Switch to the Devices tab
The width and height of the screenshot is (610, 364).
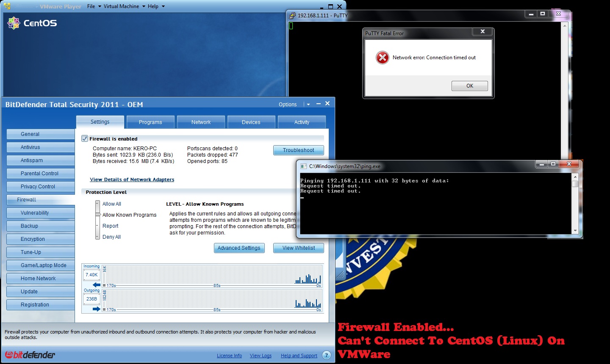251,122
